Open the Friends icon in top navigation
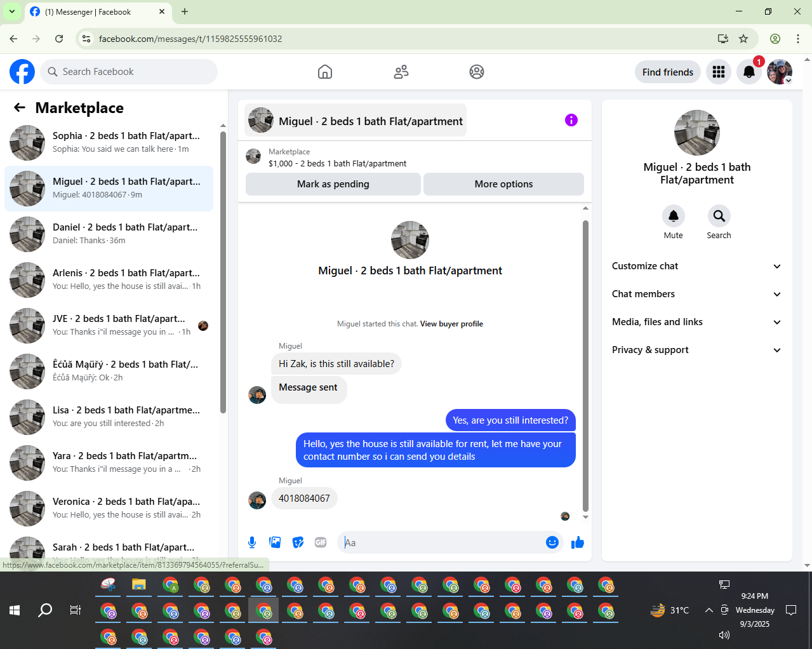The height and width of the screenshot is (649, 812). pos(401,72)
